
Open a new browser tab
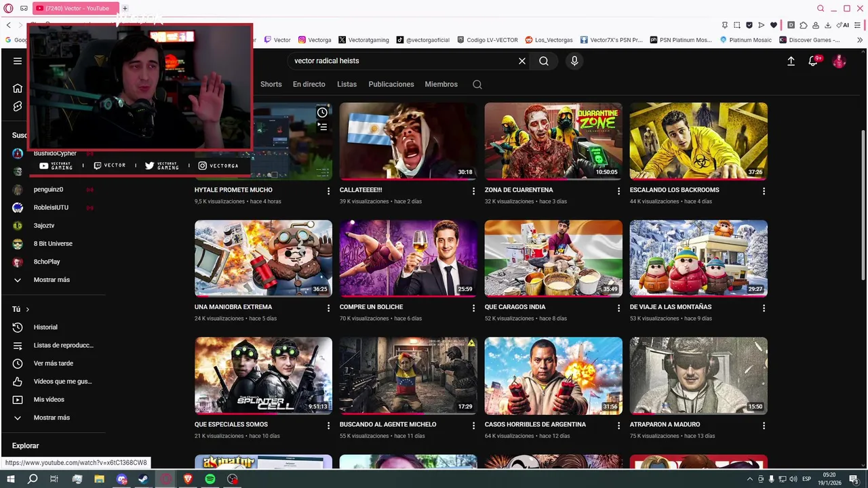[x=125, y=8]
